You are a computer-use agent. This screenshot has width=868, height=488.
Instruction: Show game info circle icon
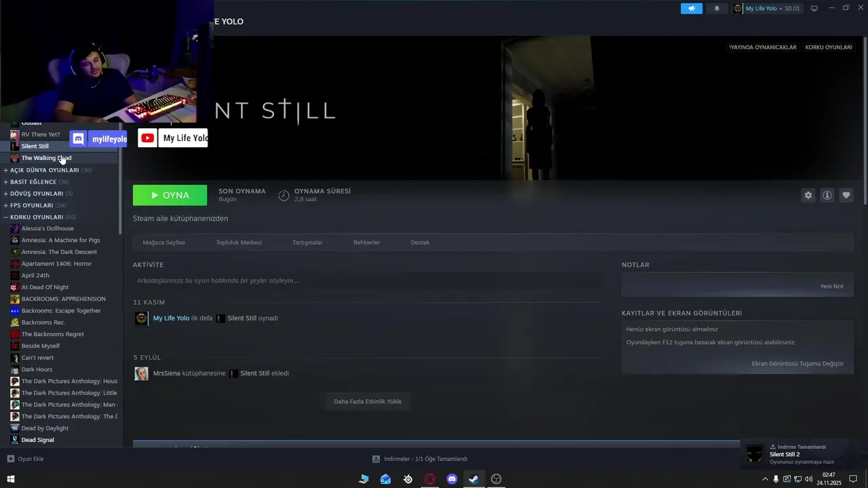click(827, 195)
